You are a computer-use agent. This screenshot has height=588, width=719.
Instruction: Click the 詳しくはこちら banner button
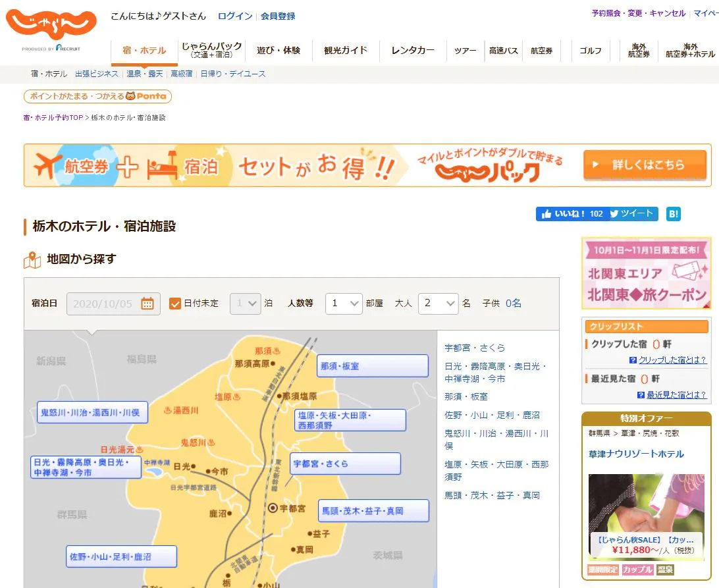coord(643,165)
